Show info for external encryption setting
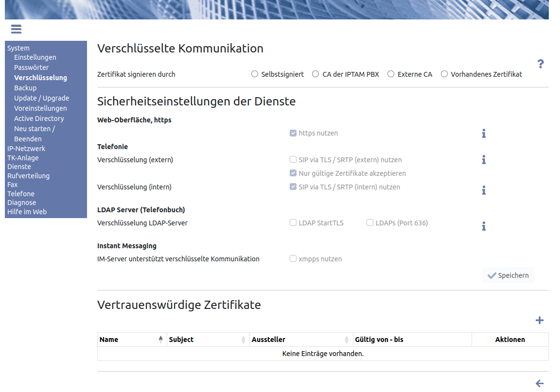The width and height of the screenshot is (560, 392). pyautogui.click(x=484, y=160)
